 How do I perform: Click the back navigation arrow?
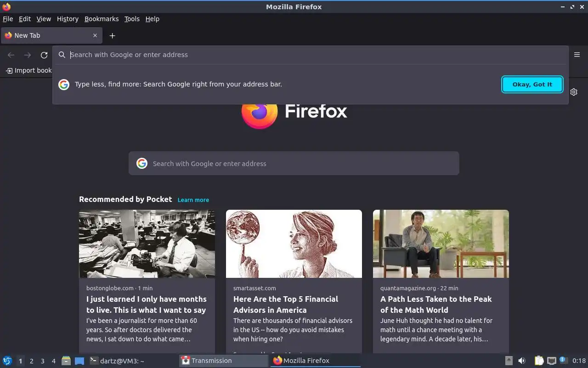pos(11,55)
